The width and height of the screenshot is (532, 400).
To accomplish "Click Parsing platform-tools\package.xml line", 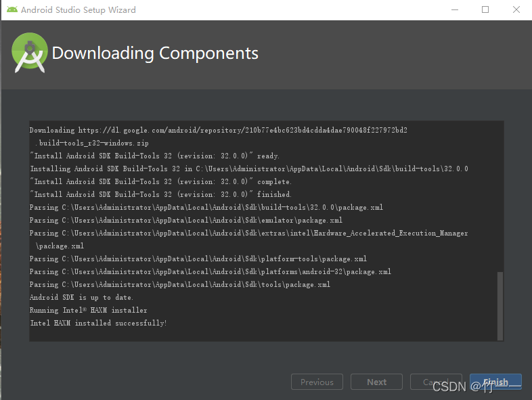I will pyautogui.click(x=198, y=259).
